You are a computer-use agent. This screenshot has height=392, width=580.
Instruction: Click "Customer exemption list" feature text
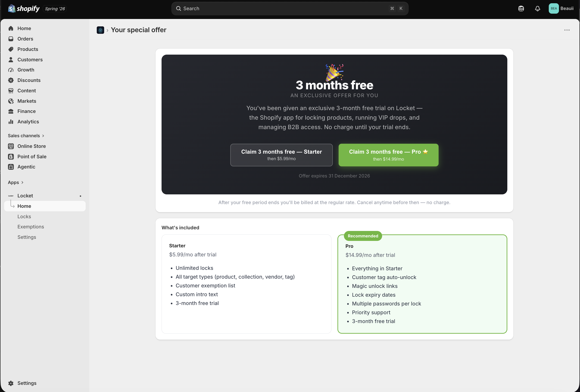pyautogui.click(x=205, y=286)
